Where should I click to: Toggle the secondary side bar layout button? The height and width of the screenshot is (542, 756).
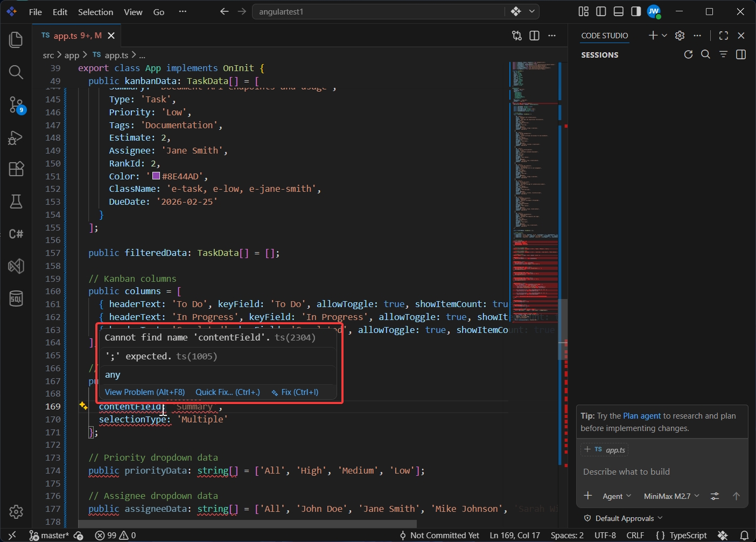coord(636,11)
